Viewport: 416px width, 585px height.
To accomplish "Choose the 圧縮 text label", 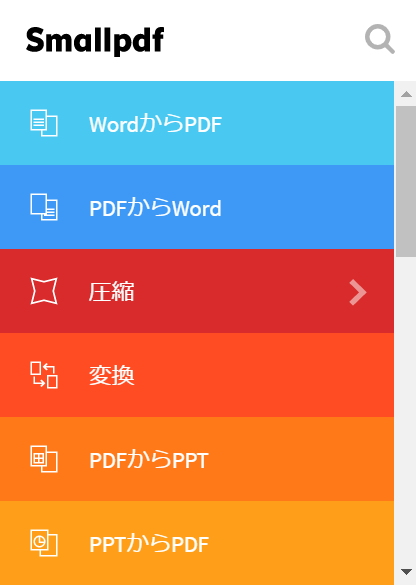I will pyautogui.click(x=112, y=292).
